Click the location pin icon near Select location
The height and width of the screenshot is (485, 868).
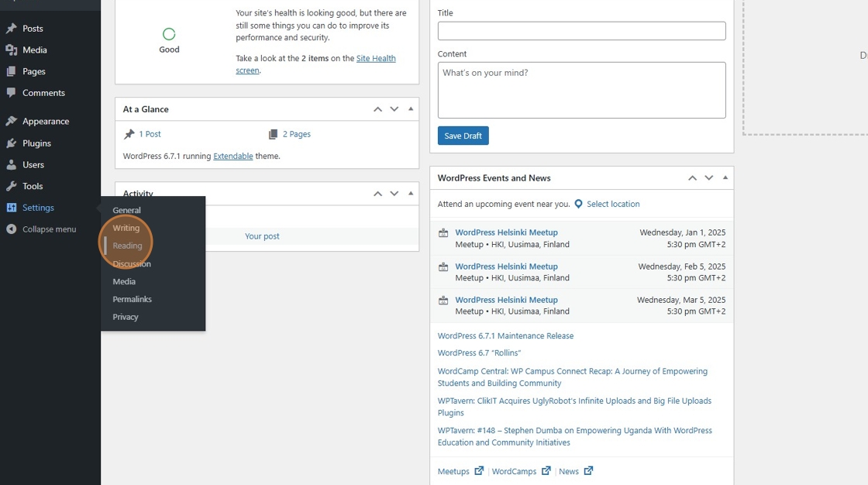(x=578, y=204)
